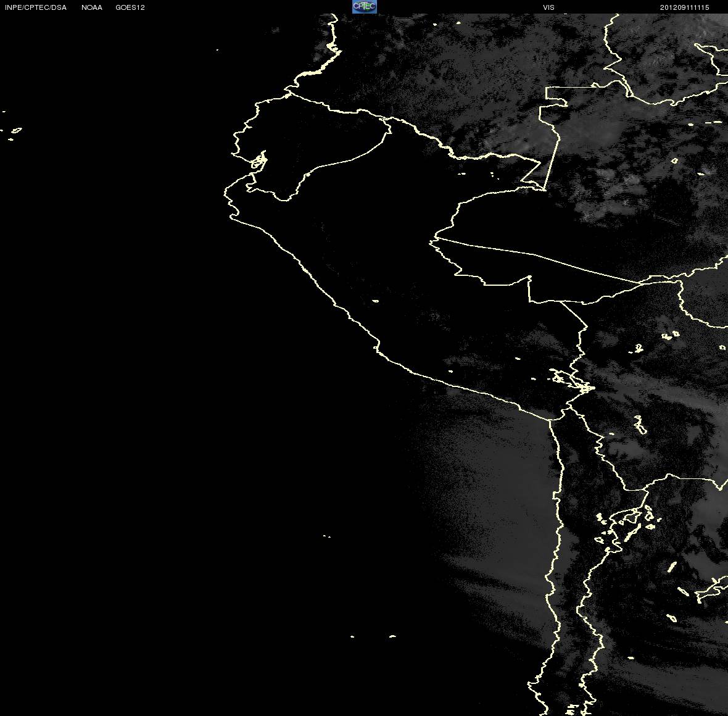Click the timestamp 201209111115
The height and width of the screenshot is (716, 728).
pyautogui.click(x=684, y=7)
